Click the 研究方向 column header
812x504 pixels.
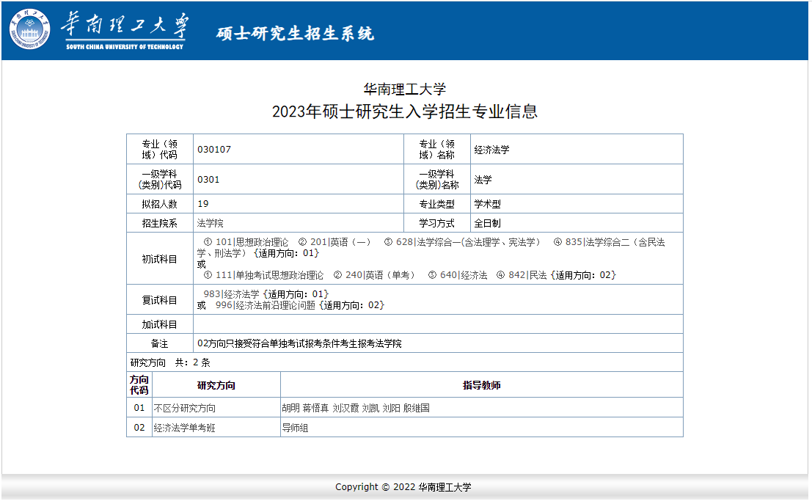click(216, 385)
